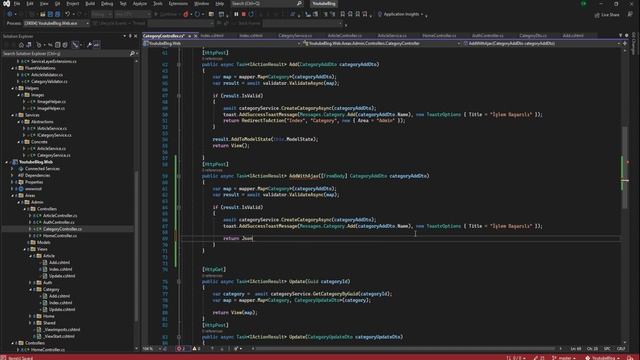Collapse the Areas folder
Viewport: 640px width, 360px height.
tap(12, 196)
